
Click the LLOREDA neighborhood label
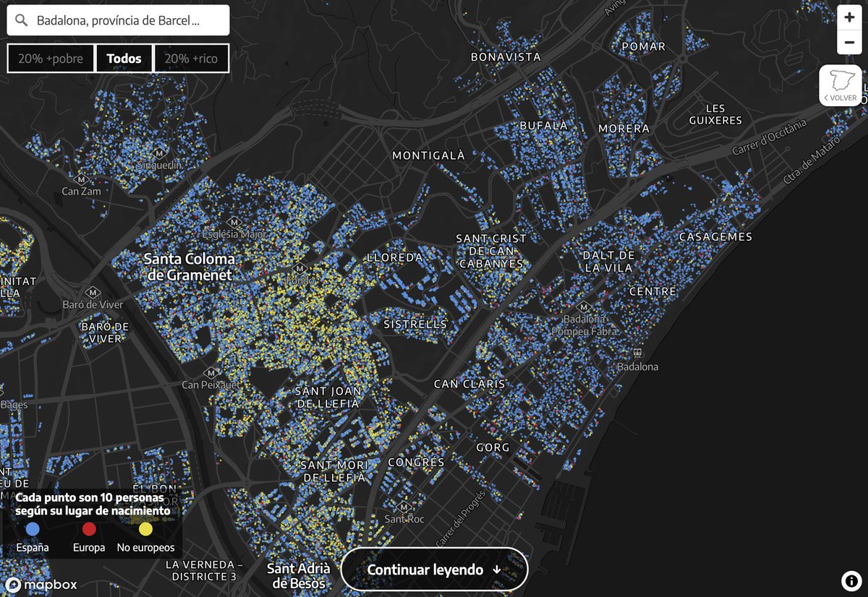(394, 257)
